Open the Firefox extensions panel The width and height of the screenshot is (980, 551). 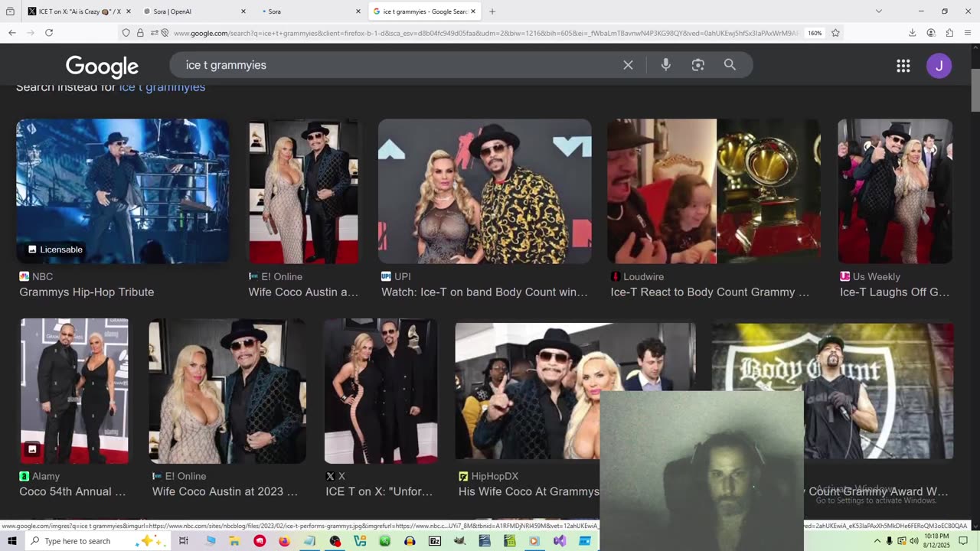(949, 33)
